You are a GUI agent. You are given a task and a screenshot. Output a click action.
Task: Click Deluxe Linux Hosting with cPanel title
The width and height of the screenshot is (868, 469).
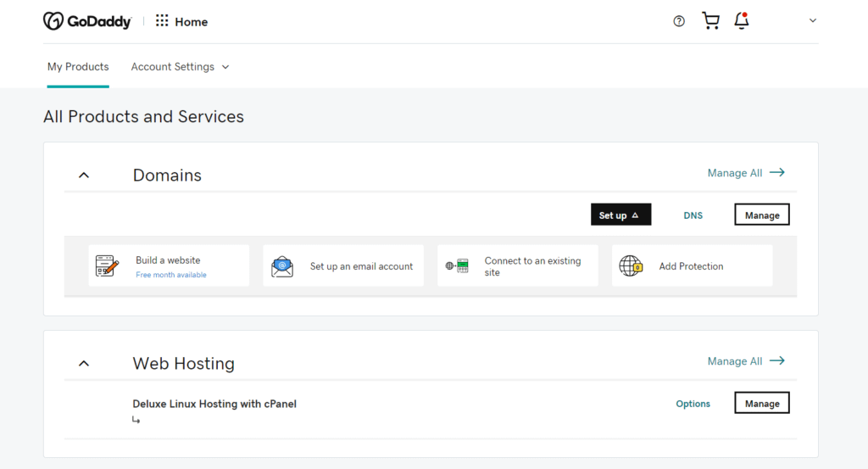click(214, 404)
